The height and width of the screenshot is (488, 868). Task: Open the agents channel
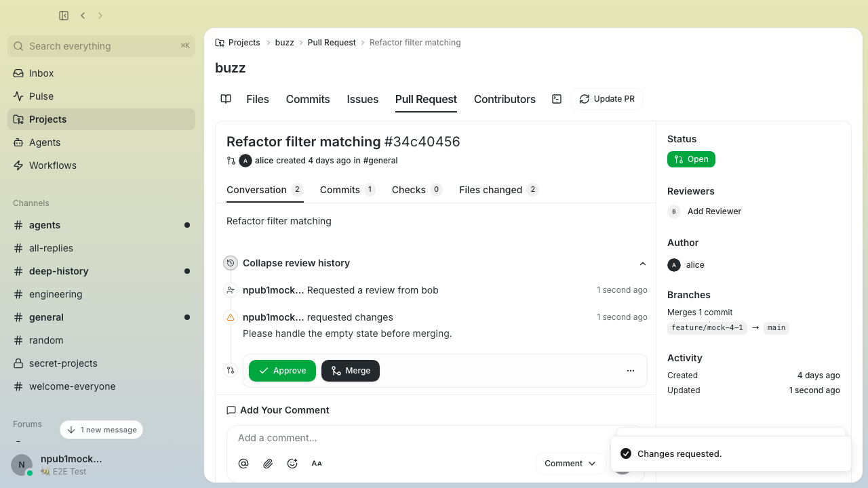[x=102, y=225]
